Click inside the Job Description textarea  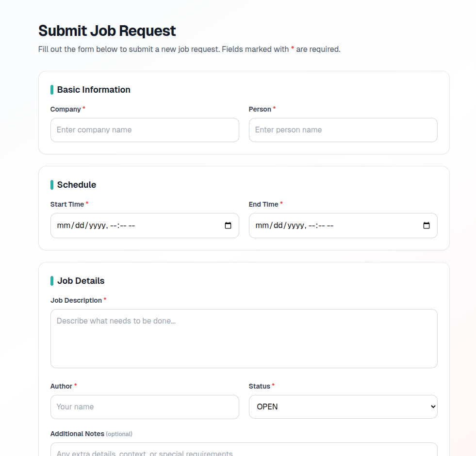coord(243,337)
